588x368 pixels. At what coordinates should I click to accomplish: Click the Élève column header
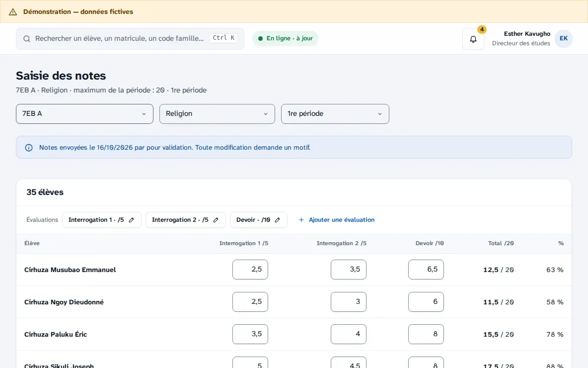coord(32,243)
